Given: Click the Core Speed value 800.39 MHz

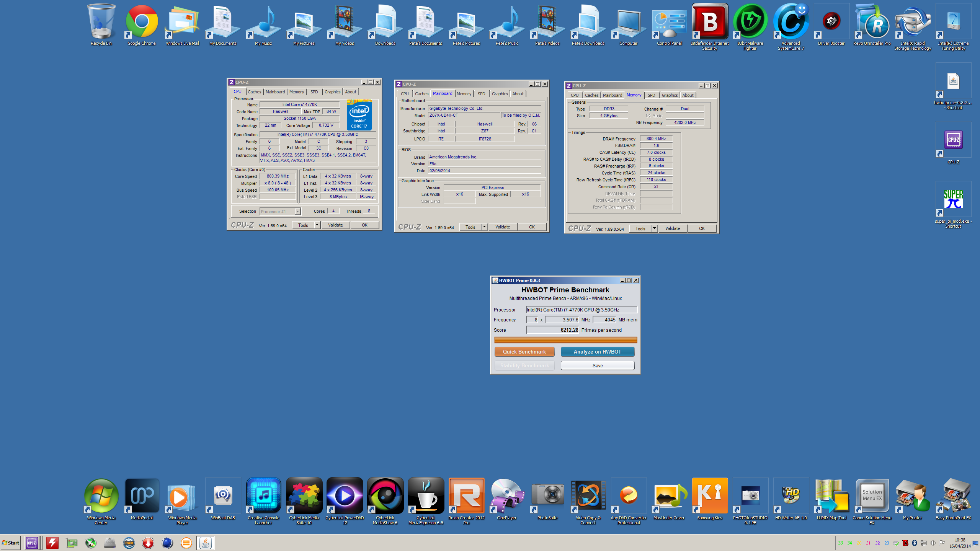Looking at the screenshot, I should [x=278, y=176].
